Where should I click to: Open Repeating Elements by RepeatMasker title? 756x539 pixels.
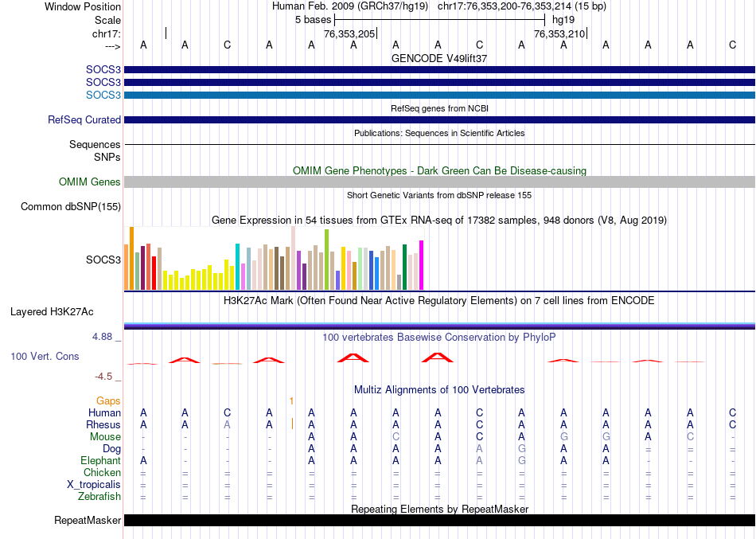(x=439, y=510)
